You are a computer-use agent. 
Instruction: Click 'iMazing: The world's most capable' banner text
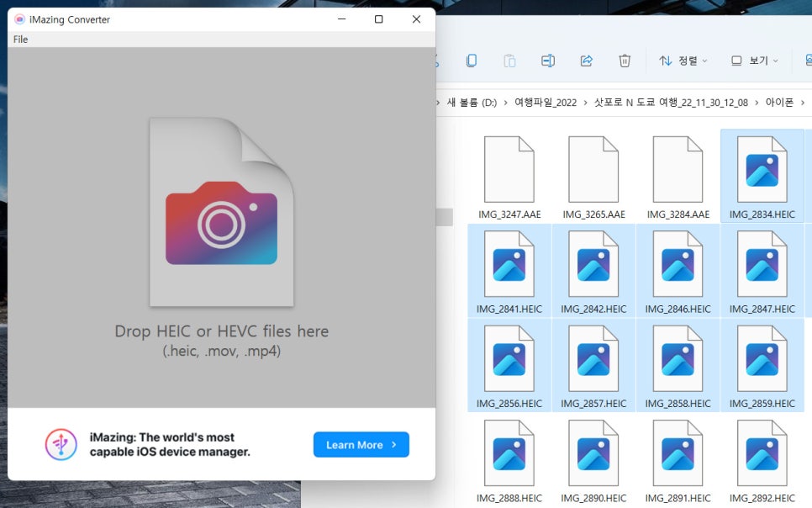[x=170, y=444]
